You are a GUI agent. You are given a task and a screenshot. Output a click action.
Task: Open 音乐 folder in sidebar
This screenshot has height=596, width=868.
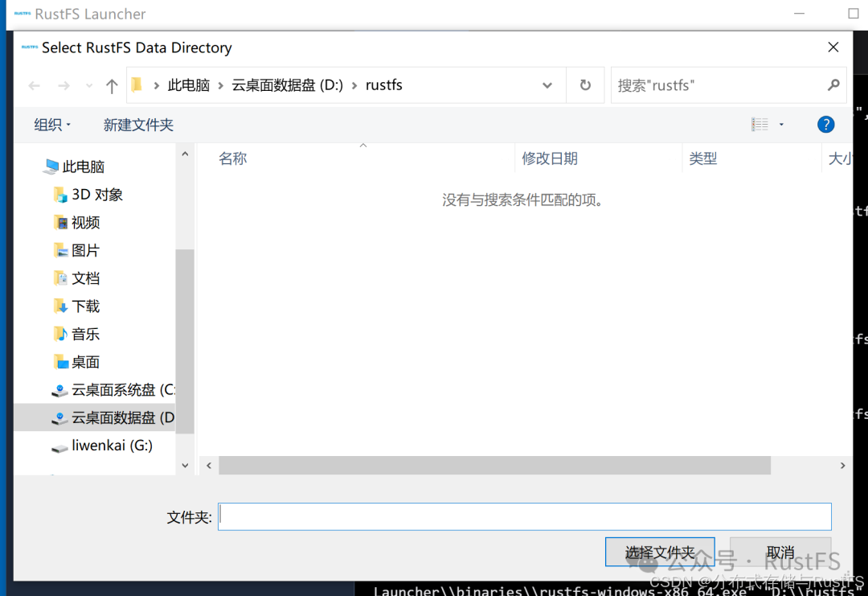click(86, 334)
